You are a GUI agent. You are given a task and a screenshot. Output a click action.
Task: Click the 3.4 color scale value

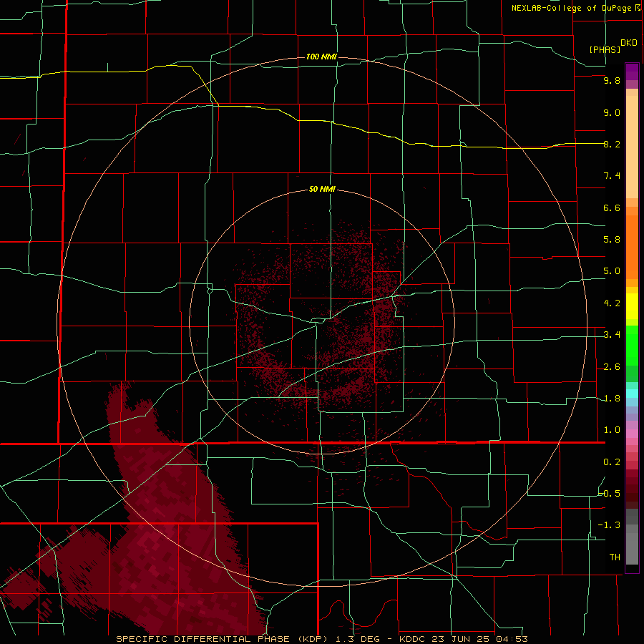pos(612,335)
